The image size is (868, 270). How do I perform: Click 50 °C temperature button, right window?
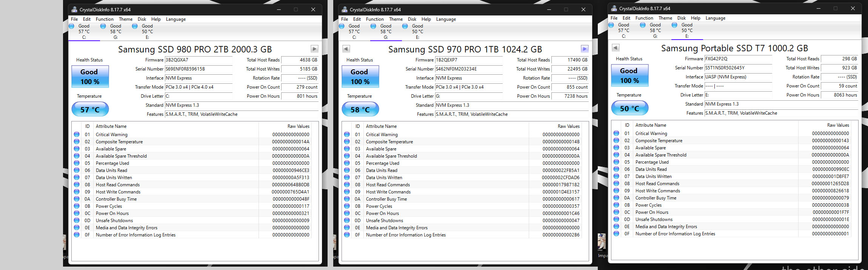tap(630, 108)
